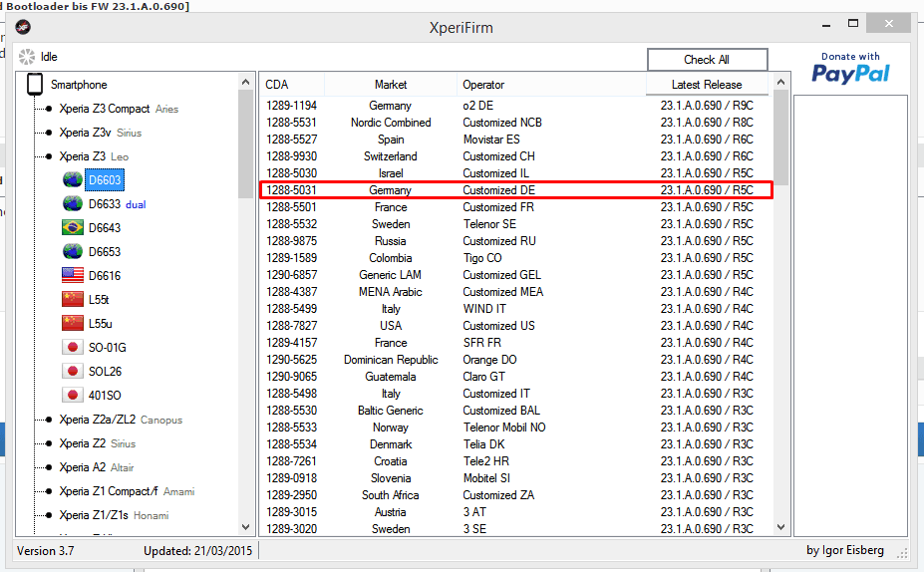
Task: Click the Japan flag icon for 401SO
Action: click(73, 395)
